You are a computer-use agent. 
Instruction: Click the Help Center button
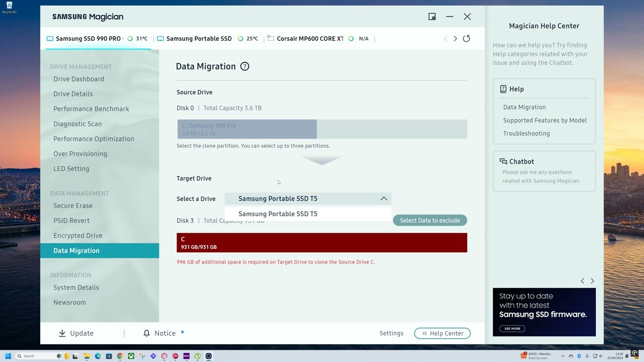(442, 333)
